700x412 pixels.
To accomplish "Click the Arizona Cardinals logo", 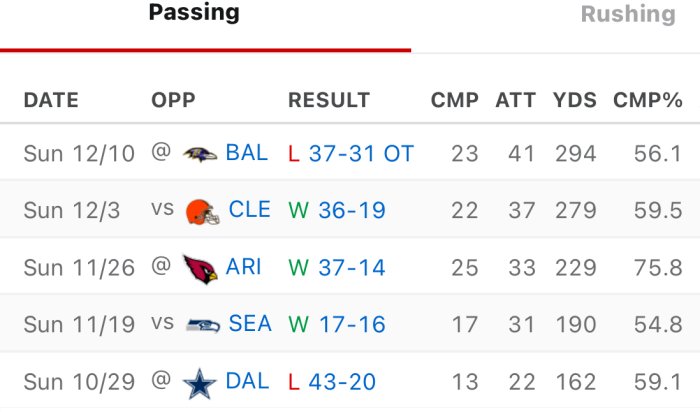I will pos(200,268).
